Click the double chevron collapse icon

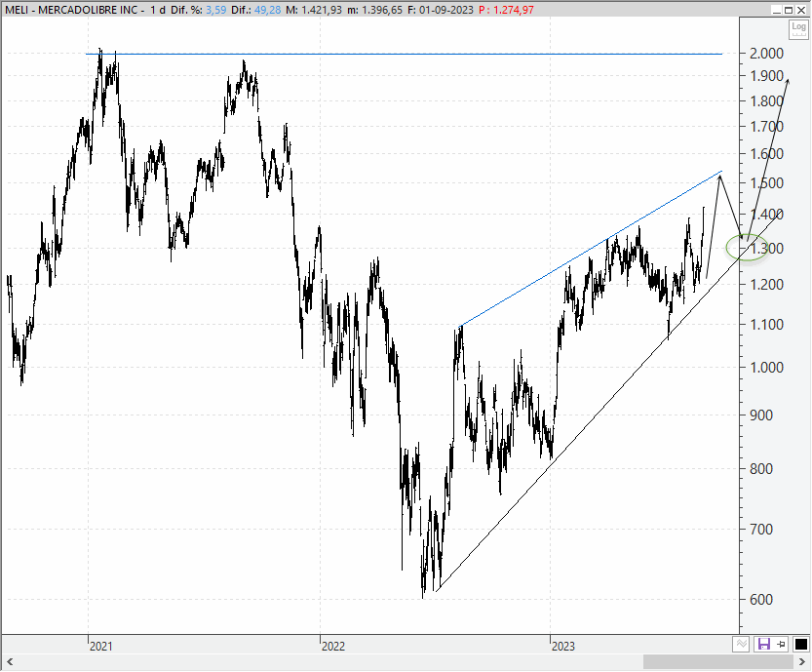[741, 645]
